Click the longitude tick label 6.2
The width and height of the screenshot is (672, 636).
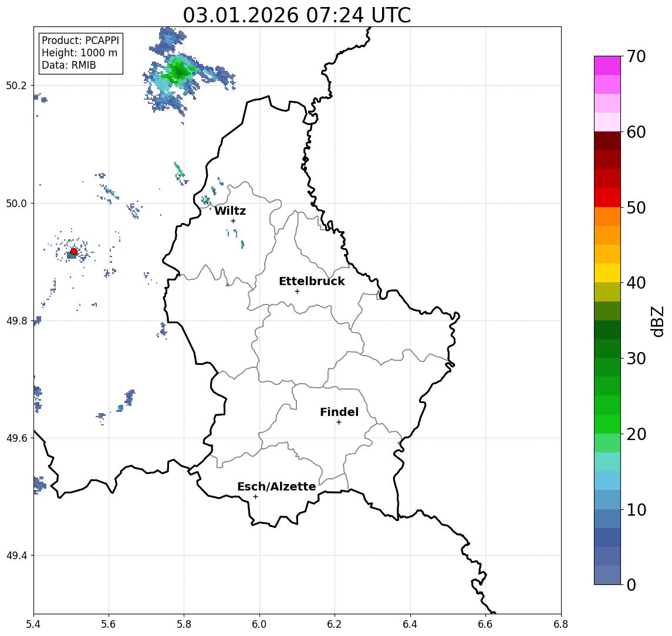click(x=335, y=624)
